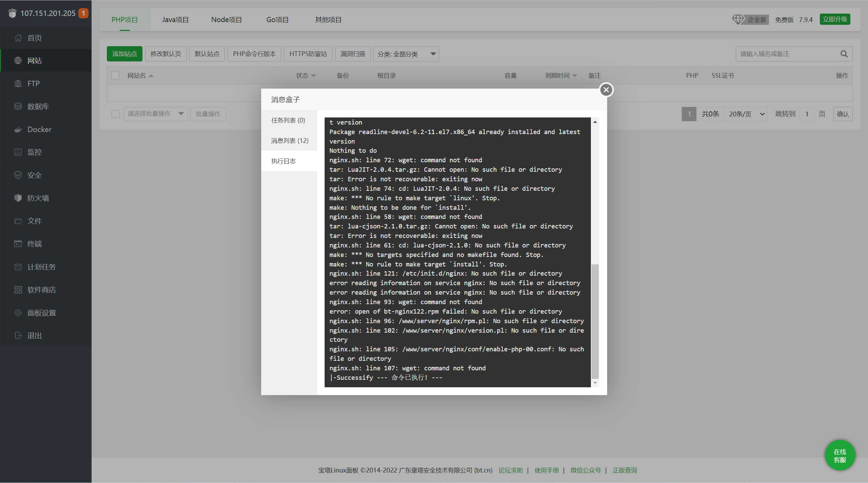
Task: Click the globe icon beside 网站
Action: tap(18, 60)
